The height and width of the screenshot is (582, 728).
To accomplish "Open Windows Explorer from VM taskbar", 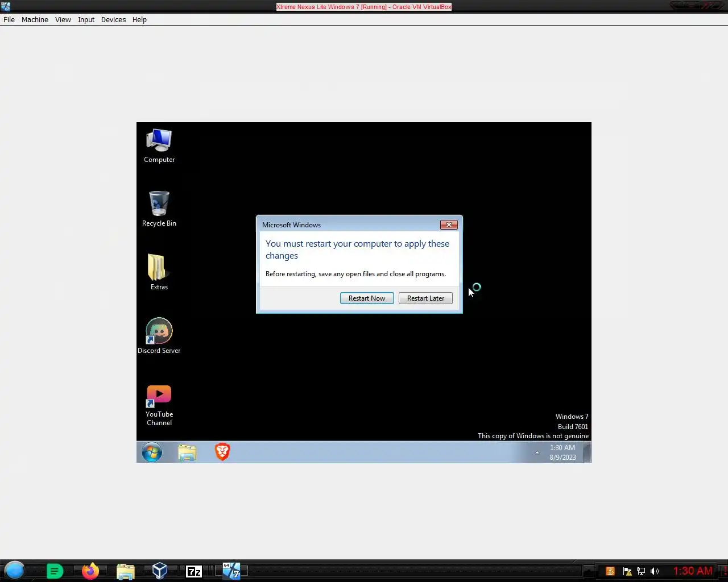I will [187, 452].
